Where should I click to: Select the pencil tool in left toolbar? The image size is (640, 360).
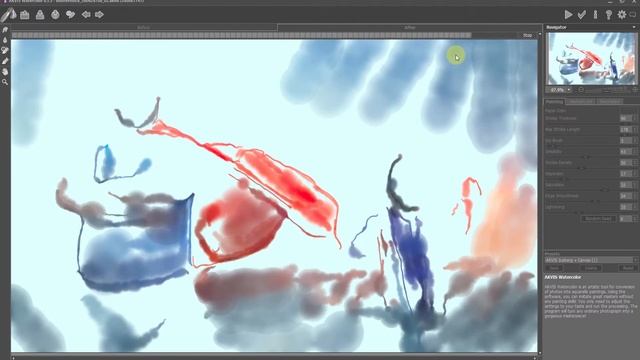click(5, 61)
